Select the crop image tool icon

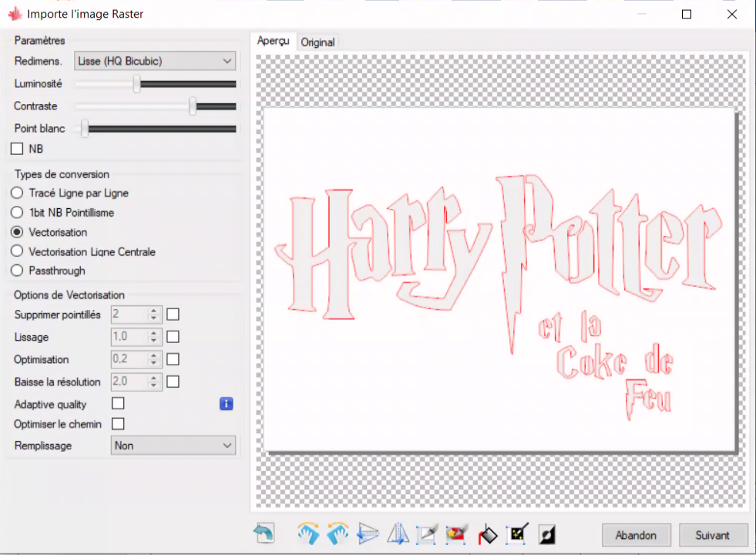pos(427,534)
